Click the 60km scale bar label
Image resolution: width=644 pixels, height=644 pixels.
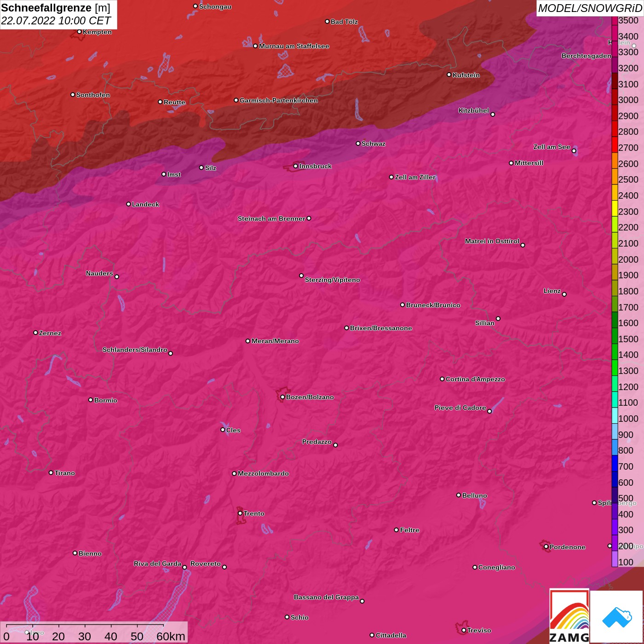(171, 636)
